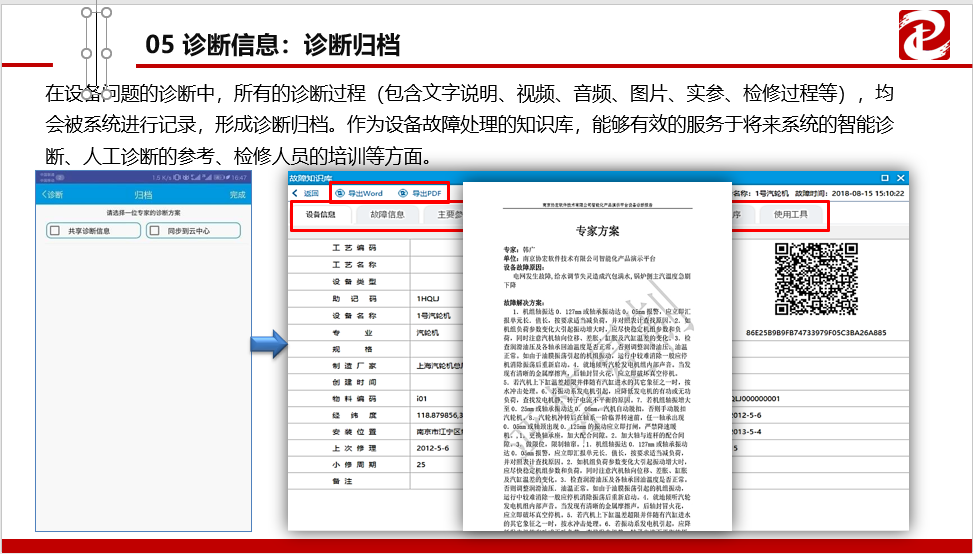This screenshot has width=973, height=554.
Task: Enable the 同步到云中心 checkbox
Action: (154, 231)
